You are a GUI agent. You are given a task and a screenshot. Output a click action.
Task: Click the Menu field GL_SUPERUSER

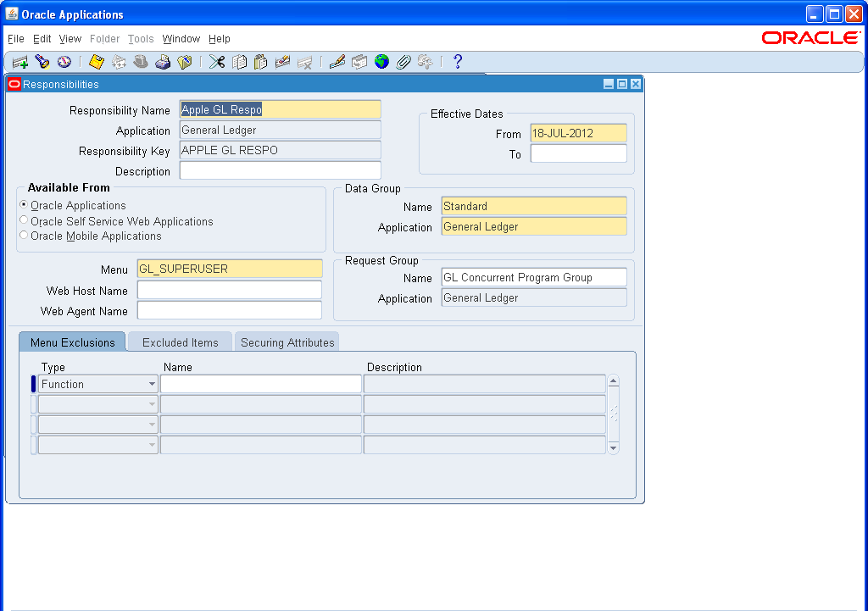230,269
